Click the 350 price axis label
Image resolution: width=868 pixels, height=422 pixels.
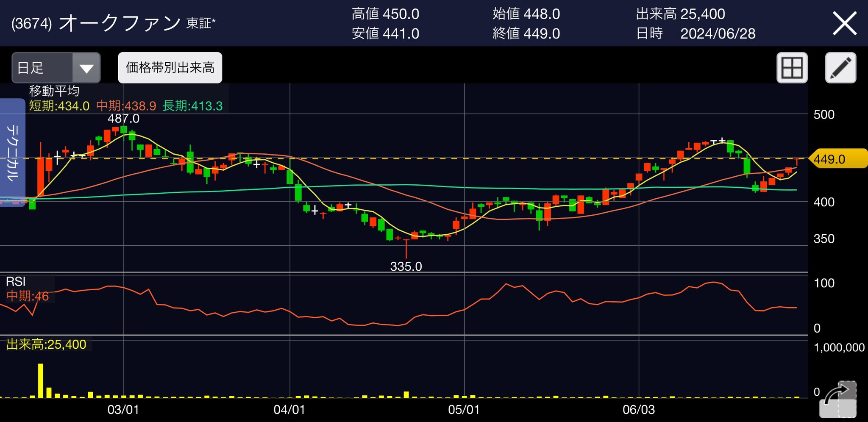pyautogui.click(x=823, y=239)
